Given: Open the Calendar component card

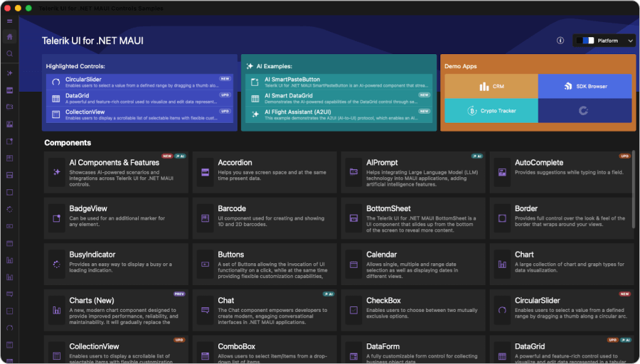Looking at the screenshot, I should (413, 264).
